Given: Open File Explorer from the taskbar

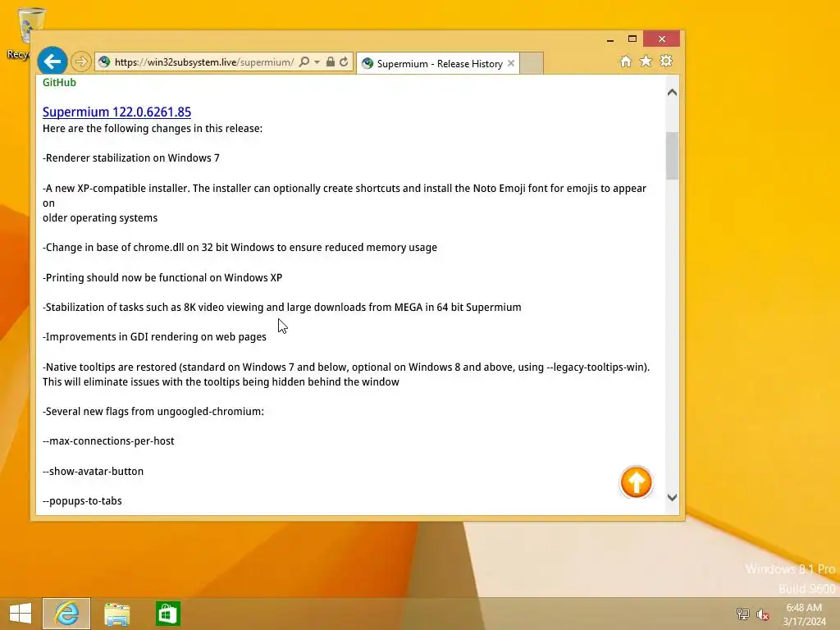Looking at the screenshot, I should pyautogui.click(x=116, y=614).
